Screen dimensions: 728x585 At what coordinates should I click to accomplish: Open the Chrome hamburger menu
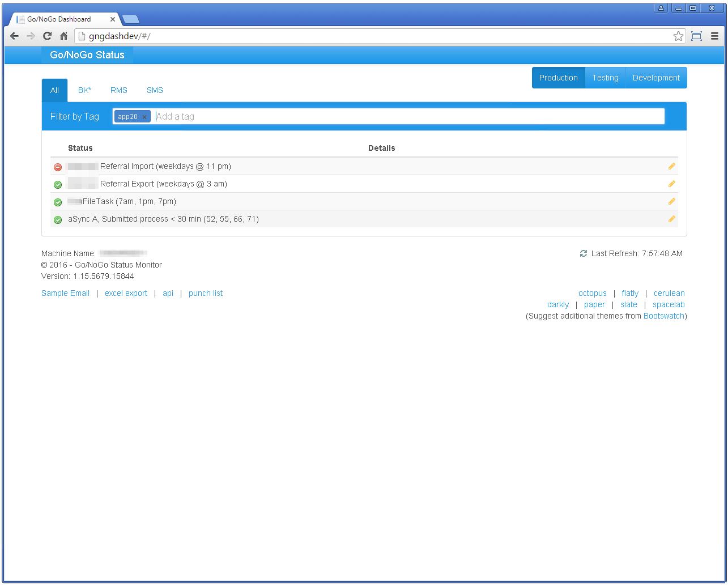(x=714, y=36)
